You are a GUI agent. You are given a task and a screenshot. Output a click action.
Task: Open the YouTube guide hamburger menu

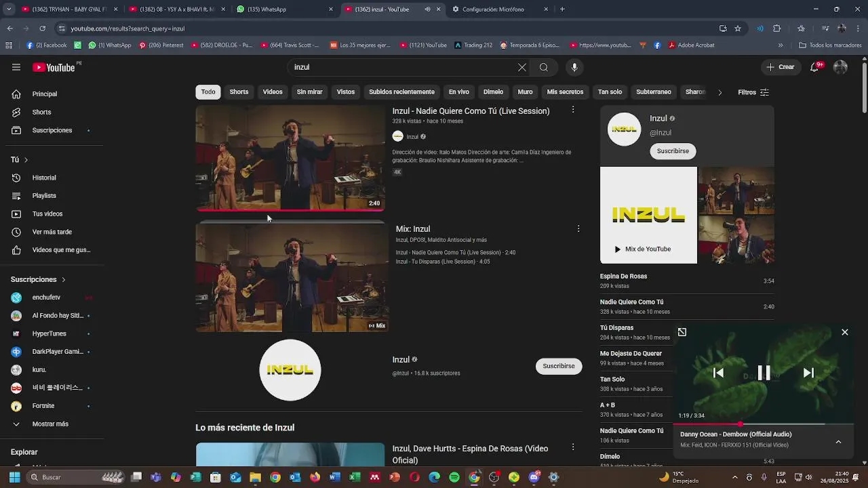(16, 67)
